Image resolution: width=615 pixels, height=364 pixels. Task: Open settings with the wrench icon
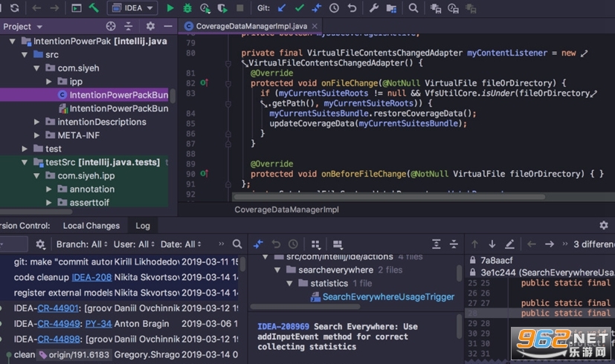(374, 8)
